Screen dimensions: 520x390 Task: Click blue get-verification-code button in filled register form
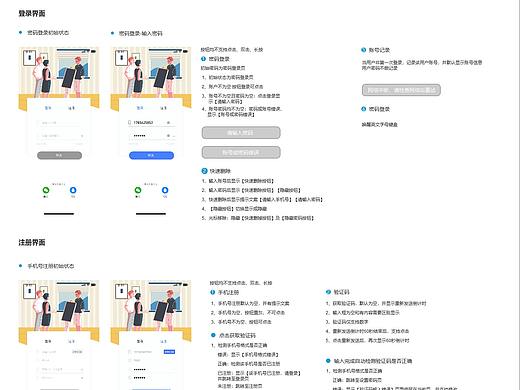tap(169, 352)
